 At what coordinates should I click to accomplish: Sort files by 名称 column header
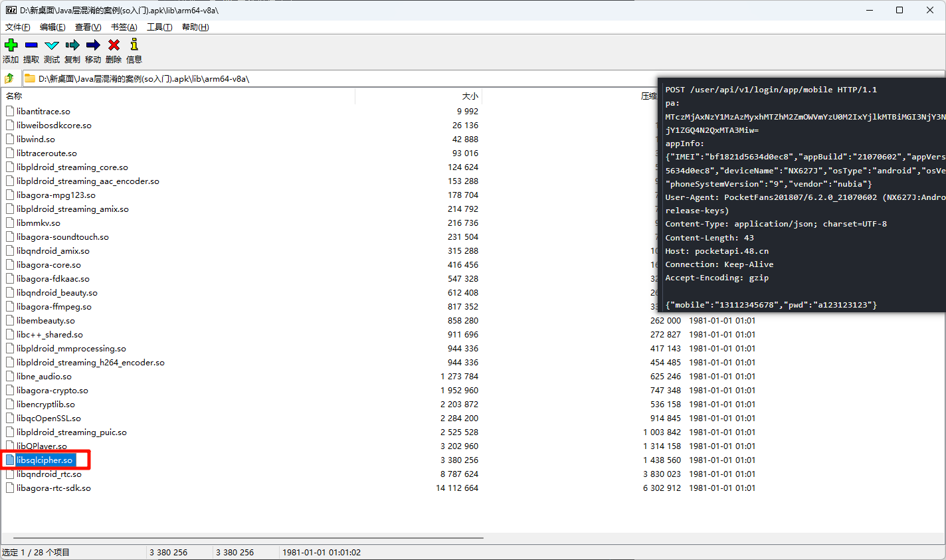(x=15, y=96)
